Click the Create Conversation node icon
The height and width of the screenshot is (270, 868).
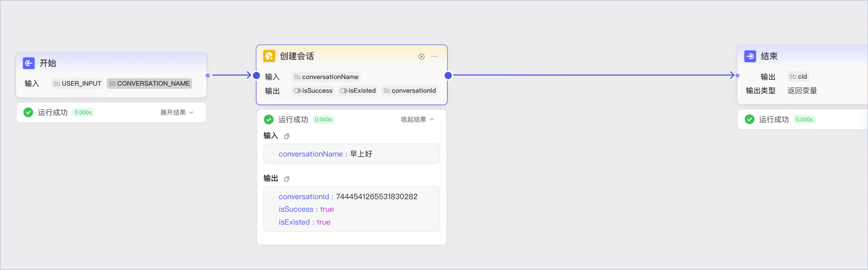[269, 56]
